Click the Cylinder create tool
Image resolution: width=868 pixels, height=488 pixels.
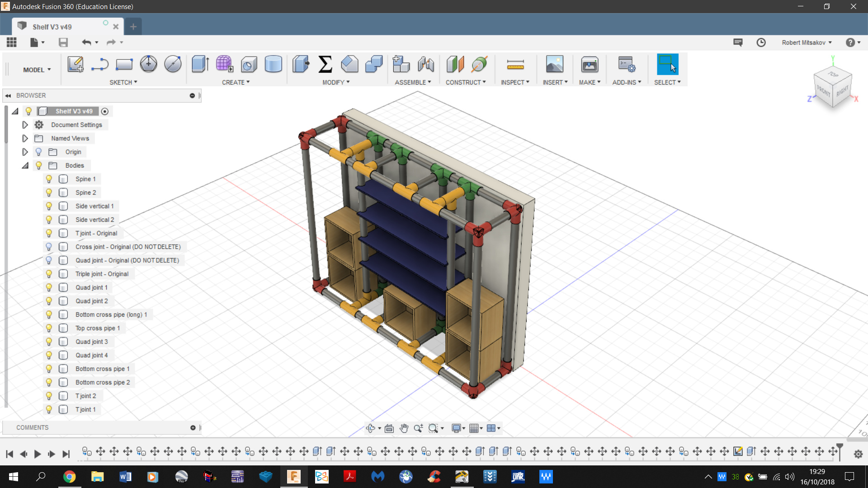pyautogui.click(x=273, y=64)
